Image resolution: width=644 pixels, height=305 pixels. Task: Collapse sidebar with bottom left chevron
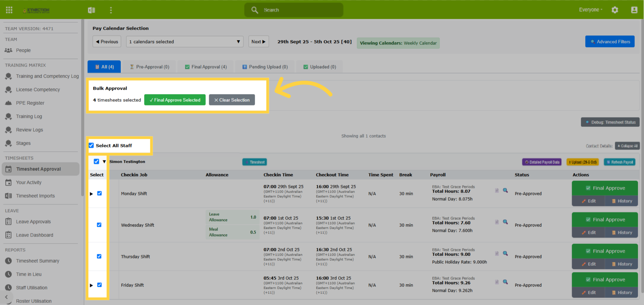pos(6,297)
